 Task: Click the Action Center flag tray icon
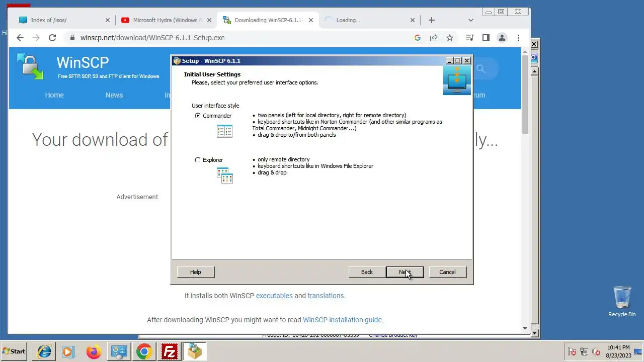pos(572,351)
